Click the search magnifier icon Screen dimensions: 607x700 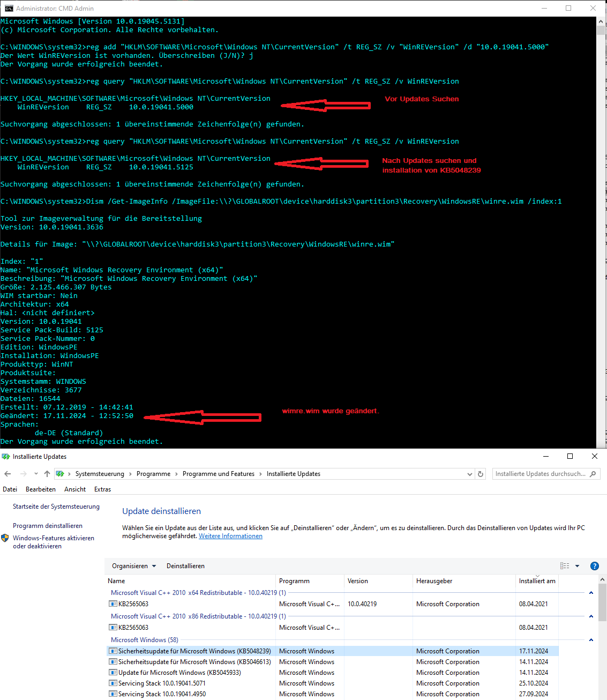coord(593,474)
